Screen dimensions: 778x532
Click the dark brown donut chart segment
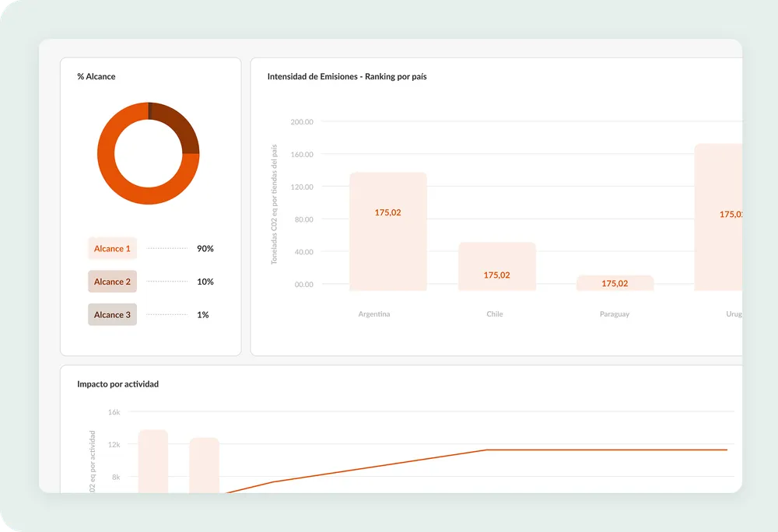point(180,124)
